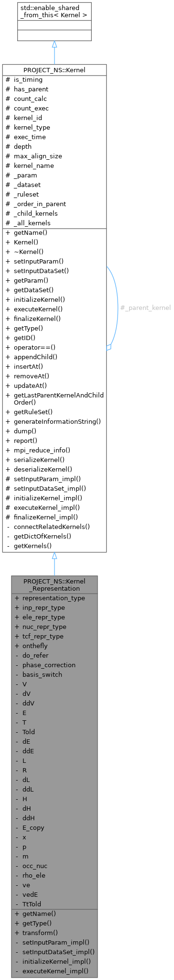Open the PROJECT_NS::Kernel class title
174x980 pixels.
click(x=54, y=70)
